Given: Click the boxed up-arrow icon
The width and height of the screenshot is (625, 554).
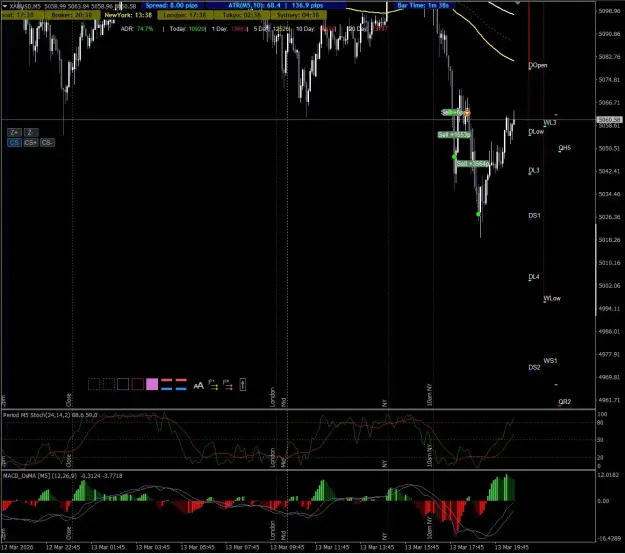Looking at the screenshot, I should pos(242,385).
